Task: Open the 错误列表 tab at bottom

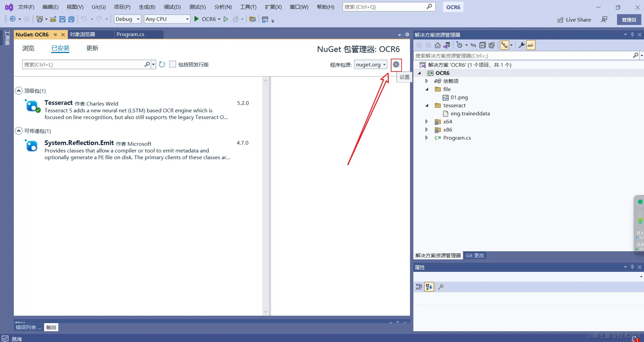Action: 28,327
